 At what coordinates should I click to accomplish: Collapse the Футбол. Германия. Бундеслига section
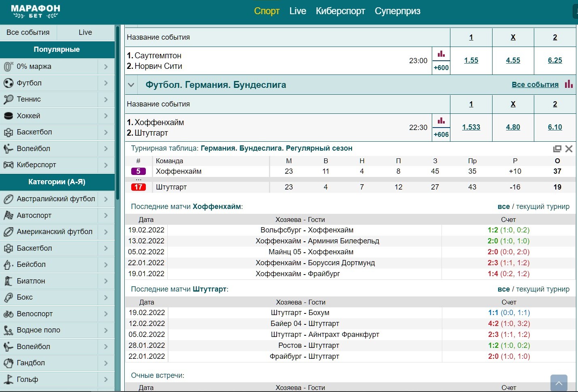131,85
